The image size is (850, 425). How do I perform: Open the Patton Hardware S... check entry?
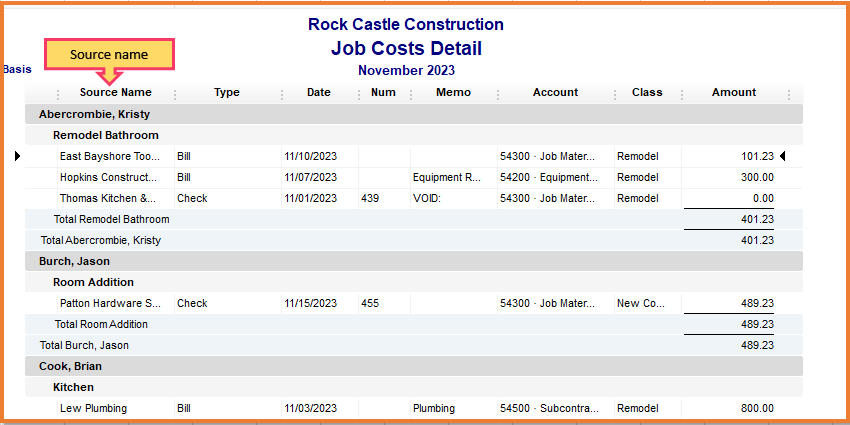(110, 303)
